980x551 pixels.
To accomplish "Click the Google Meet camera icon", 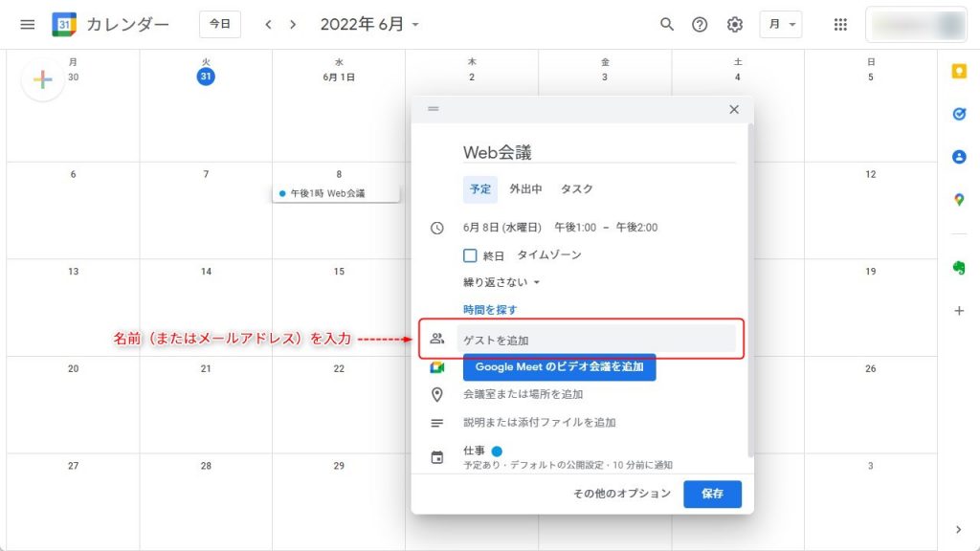I will click(x=436, y=367).
